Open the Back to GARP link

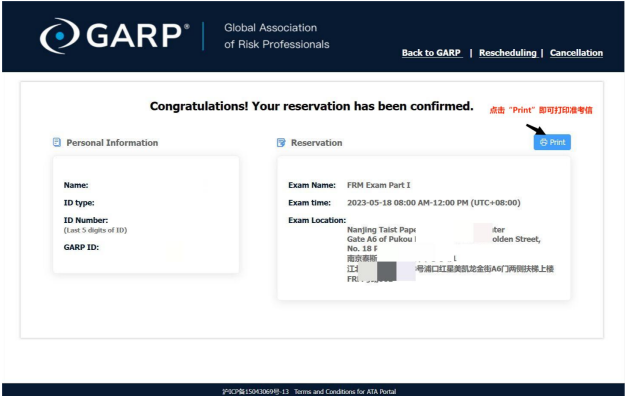[432, 53]
